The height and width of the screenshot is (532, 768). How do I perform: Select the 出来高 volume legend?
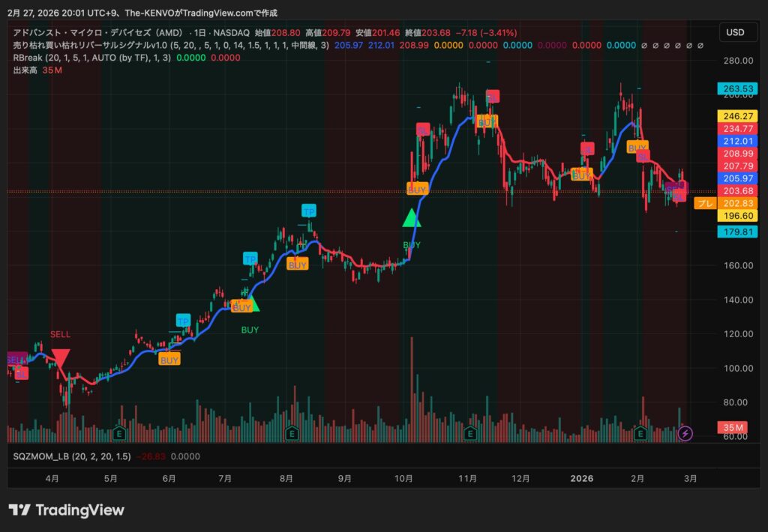25,70
